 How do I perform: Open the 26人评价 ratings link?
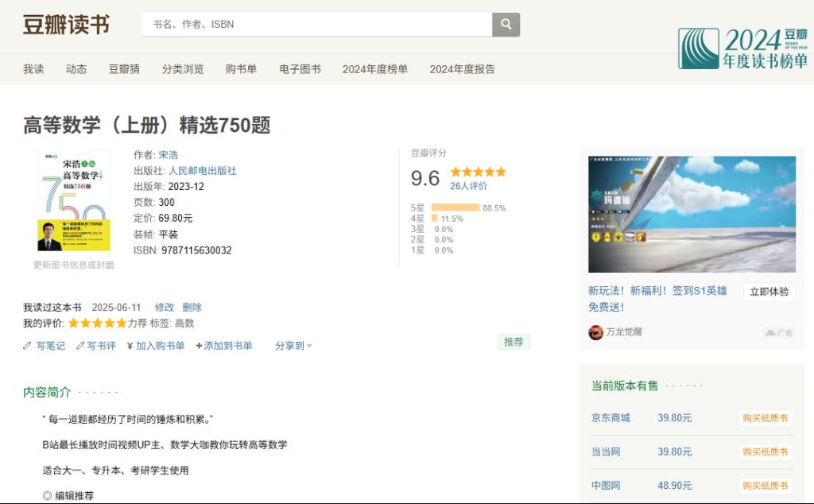point(468,186)
